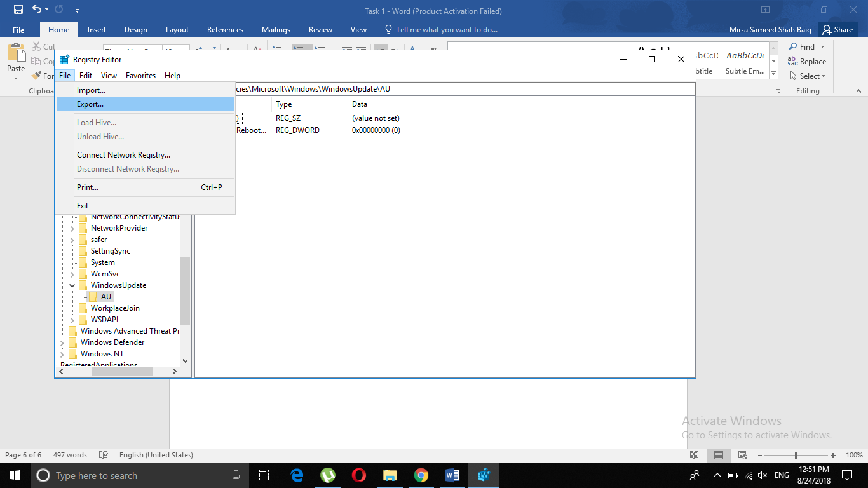Switch to Read Mode view icon
The height and width of the screenshot is (488, 868).
(695, 456)
